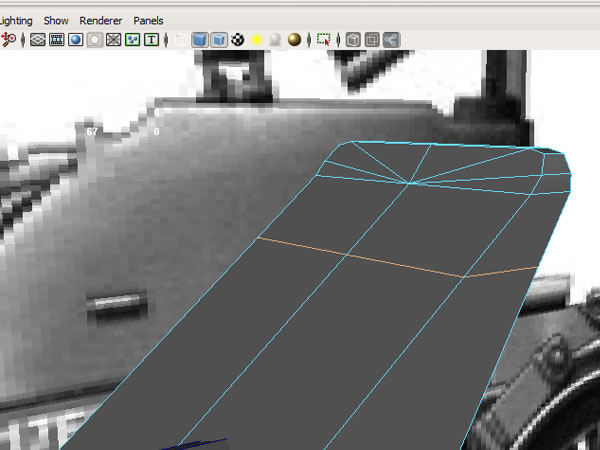Image resolution: width=600 pixels, height=450 pixels.
Task: Enable high quality rendering gold sphere
Action: tap(294, 40)
